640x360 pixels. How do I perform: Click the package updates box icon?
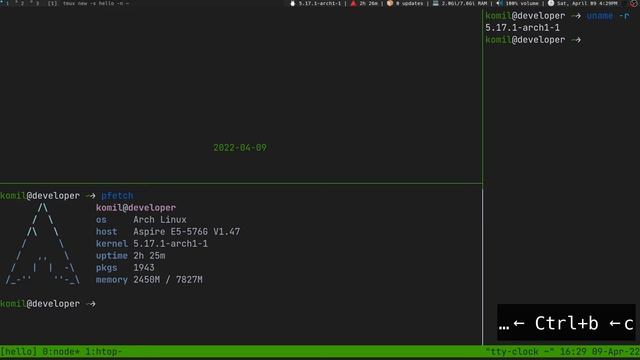[390, 3]
